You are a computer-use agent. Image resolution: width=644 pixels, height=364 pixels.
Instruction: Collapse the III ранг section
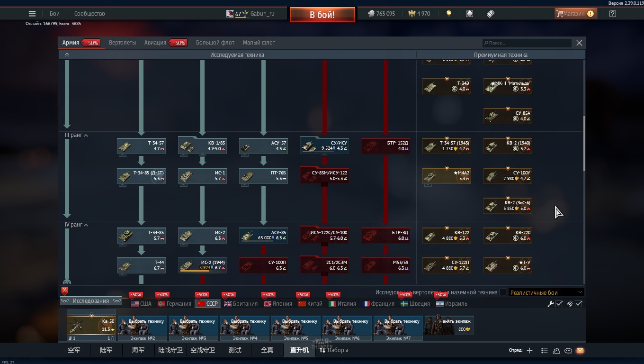(x=86, y=136)
